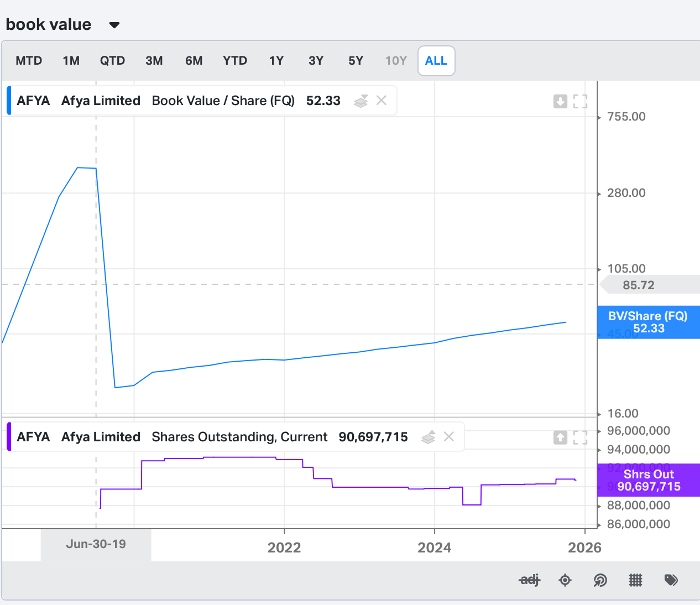
Task: Click blue color bar of Book Value legend
Action: pyautogui.click(x=8, y=101)
